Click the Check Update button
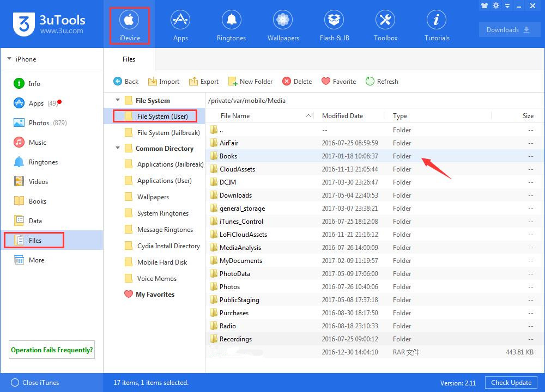 (x=511, y=383)
